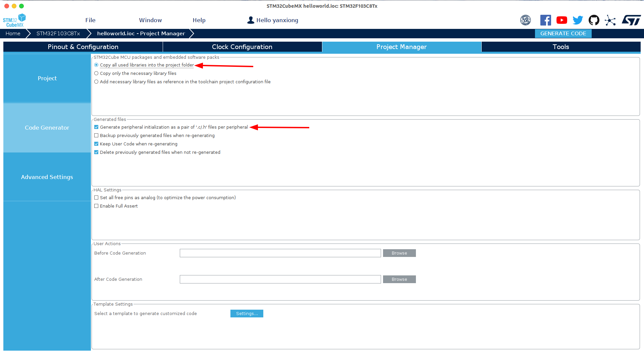
Task: Open the 10th anniversary badge icon
Action: [x=526, y=20]
